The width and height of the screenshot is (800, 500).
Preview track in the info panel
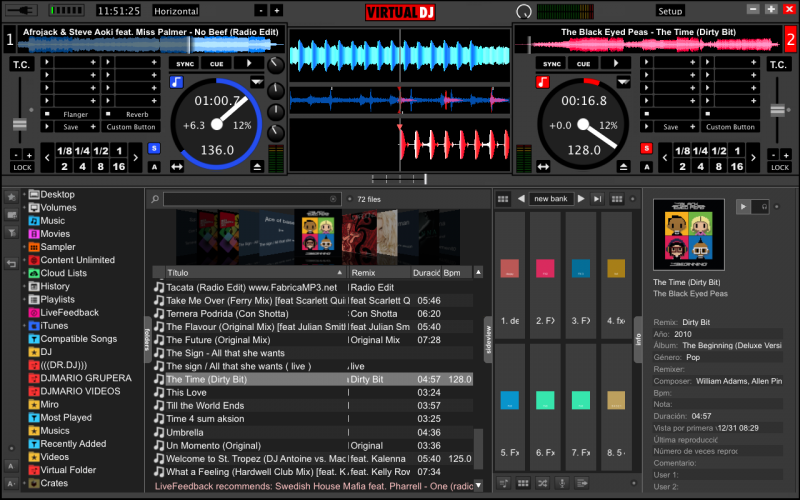click(x=742, y=206)
